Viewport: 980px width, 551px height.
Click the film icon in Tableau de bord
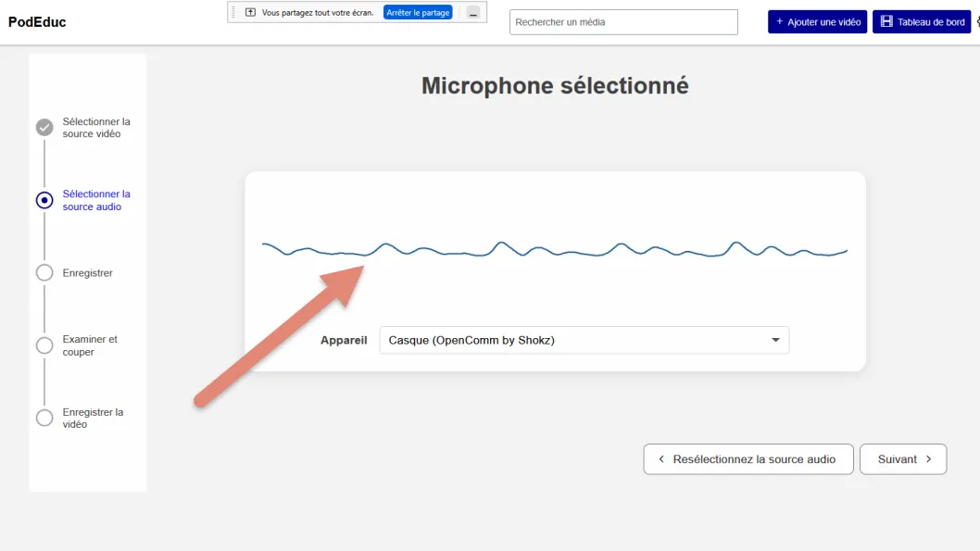coord(886,21)
